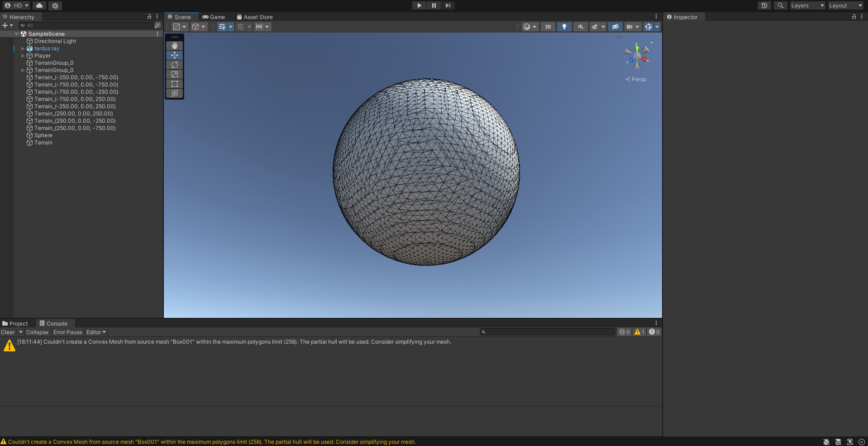
Task: Toggle 2D view mode
Action: (x=548, y=27)
